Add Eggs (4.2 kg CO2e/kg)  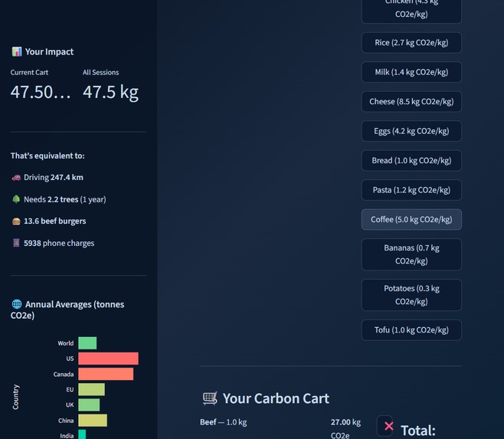[411, 131]
